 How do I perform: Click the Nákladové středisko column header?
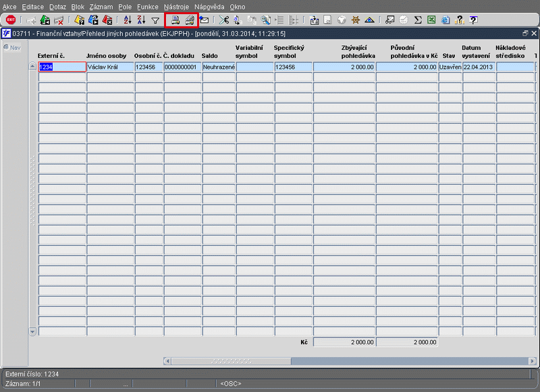tap(511, 52)
